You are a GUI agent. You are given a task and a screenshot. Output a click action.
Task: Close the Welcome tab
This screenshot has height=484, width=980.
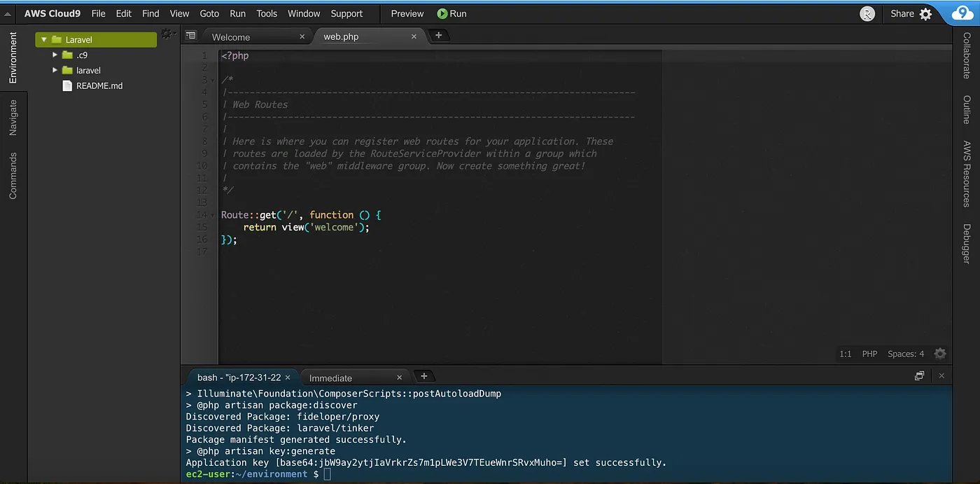pos(302,36)
